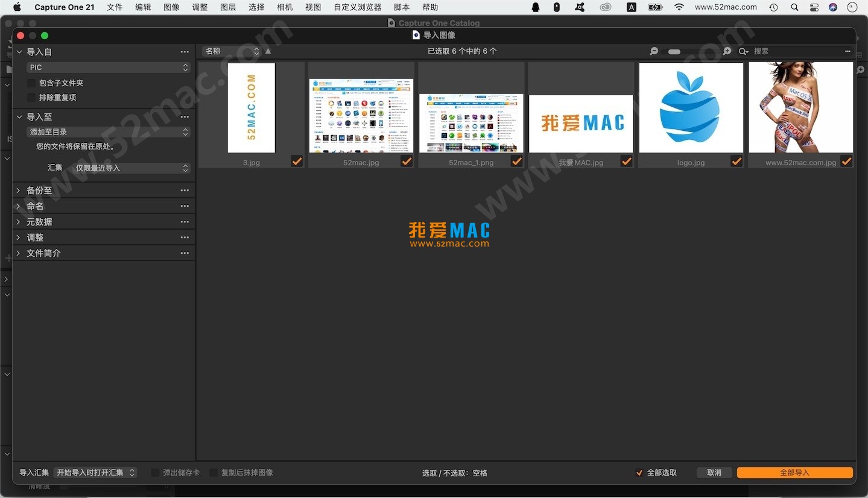
Task: Select the 3.jpg thumbnail
Action: tap(251, 107)
